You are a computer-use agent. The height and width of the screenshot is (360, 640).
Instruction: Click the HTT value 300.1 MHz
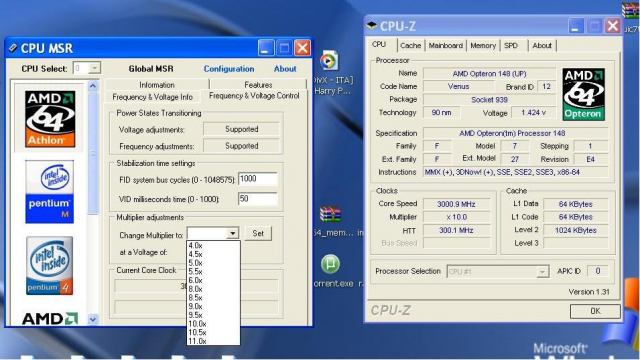456,230
